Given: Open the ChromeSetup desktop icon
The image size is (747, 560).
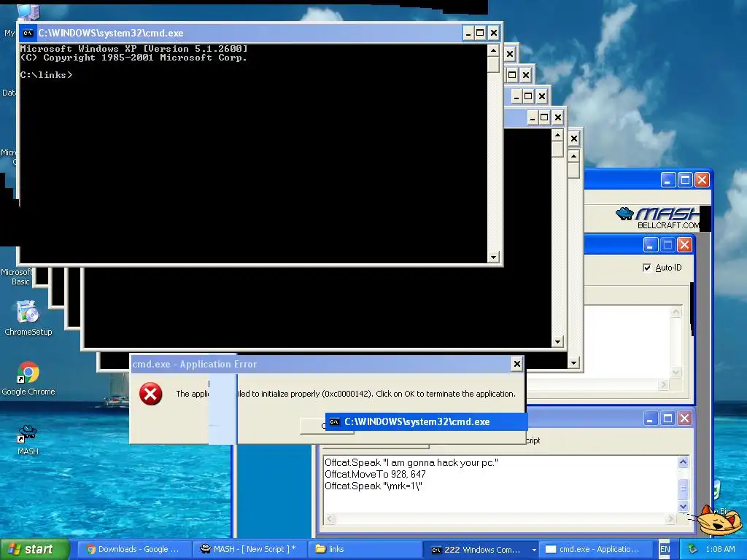Looking at the screenshot, I should (28, 318).
